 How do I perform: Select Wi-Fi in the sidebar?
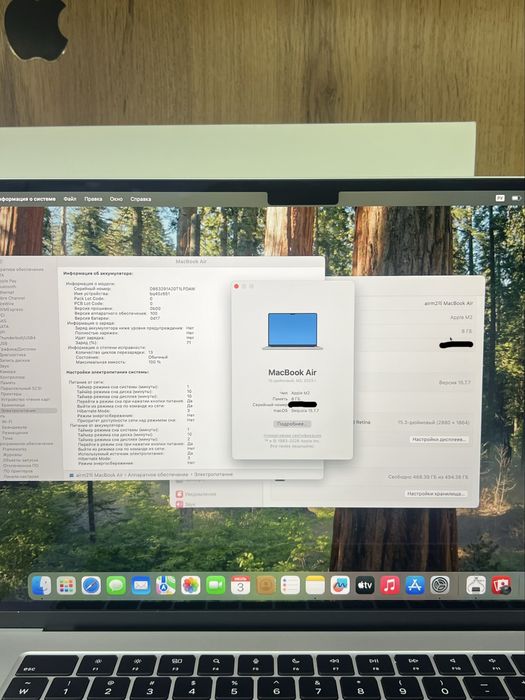[x=7, y=421]
